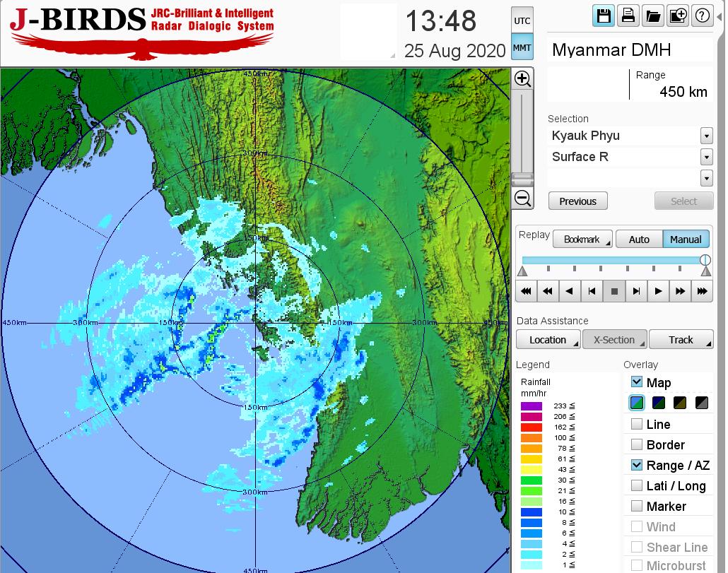This screenshot has width=728, height=573.
Task: Expand the Surface R product dropdown
Action: pyautogui.click(x=706, y=157)
